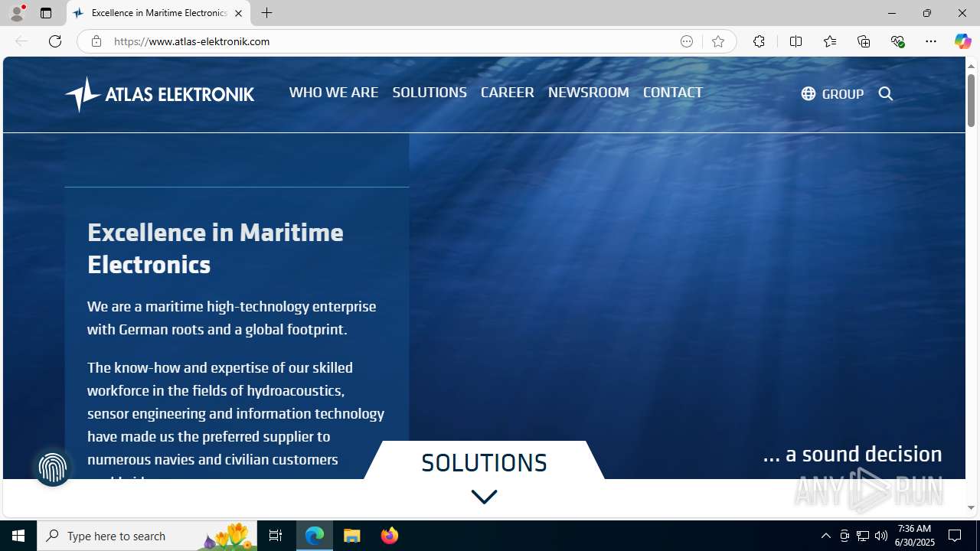Screen dimensions: 980x551
Task: Open File Explorer from taskbar
Action: point(352,536)
